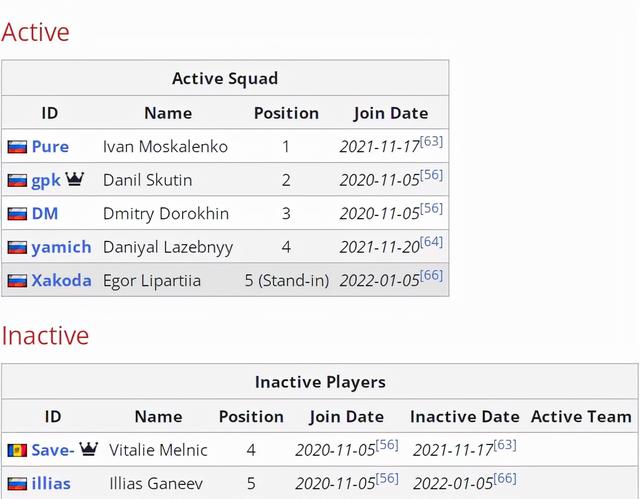This screenshot has height=499, width=640.
Task: Click the crown icon next to Save-
Action: pos(89,449)
